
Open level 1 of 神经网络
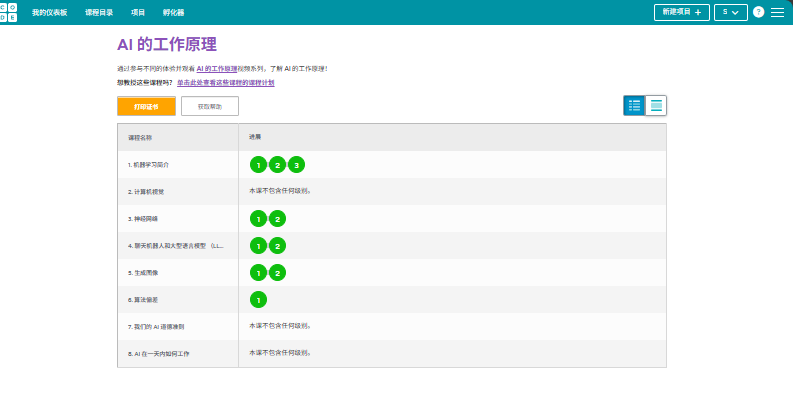coord(258,219)
